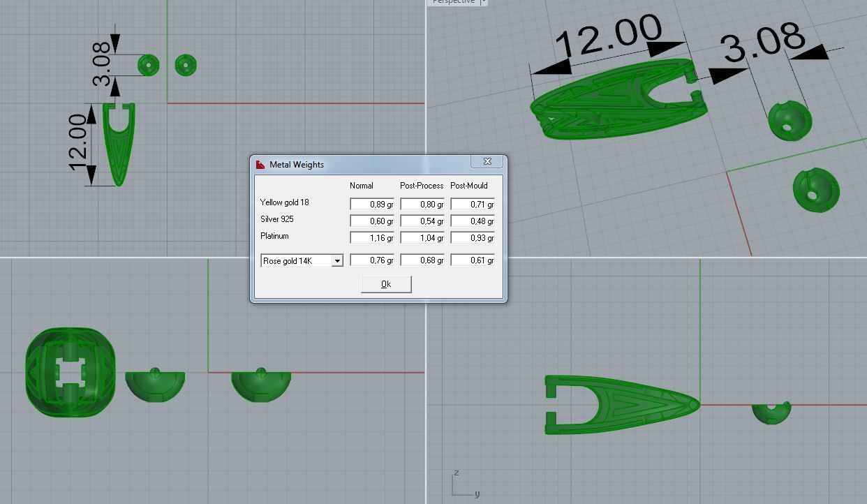This screenshot has width=867, height=504.
Task: Click the Post-Process column header
Action: (422, 186)
